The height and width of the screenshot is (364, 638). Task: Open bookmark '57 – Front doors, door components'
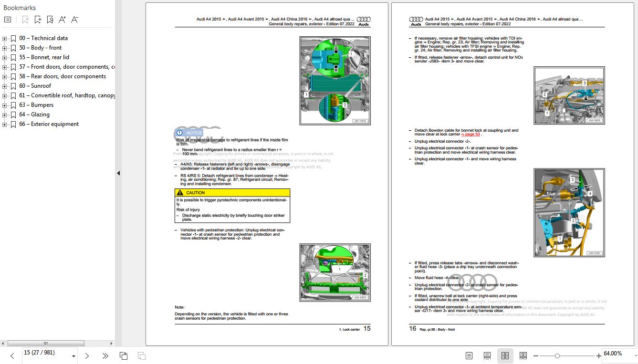[67, 67]
